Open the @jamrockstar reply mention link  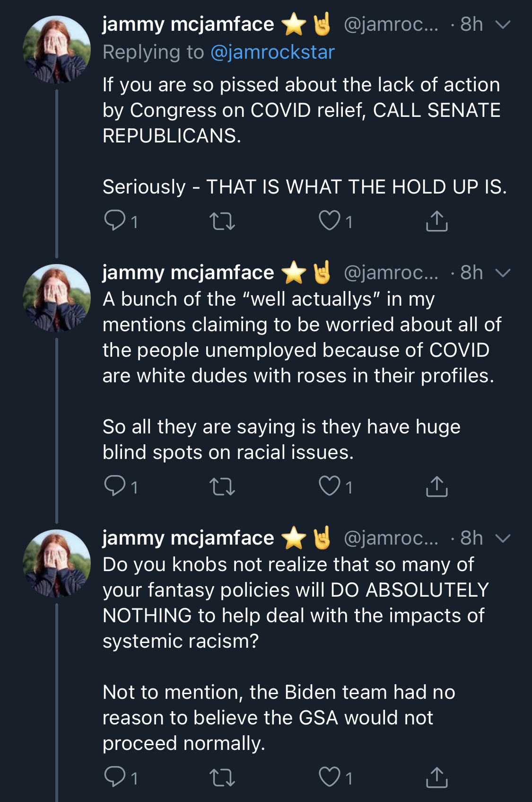pos(272,52)
